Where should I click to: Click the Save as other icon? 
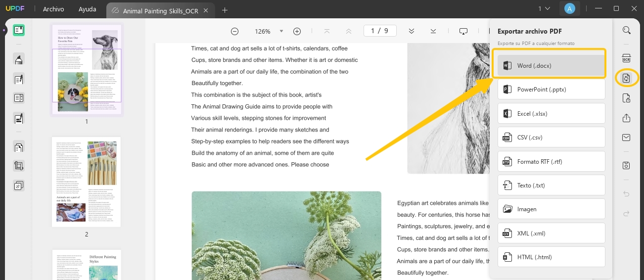click(627, 165)
